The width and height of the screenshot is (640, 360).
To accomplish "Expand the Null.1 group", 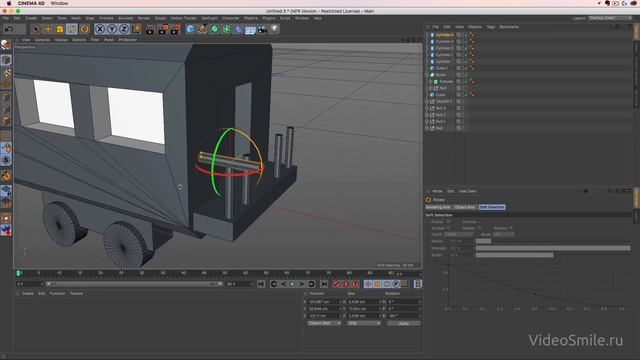I will pyautogui.click(x=427, y=122).
